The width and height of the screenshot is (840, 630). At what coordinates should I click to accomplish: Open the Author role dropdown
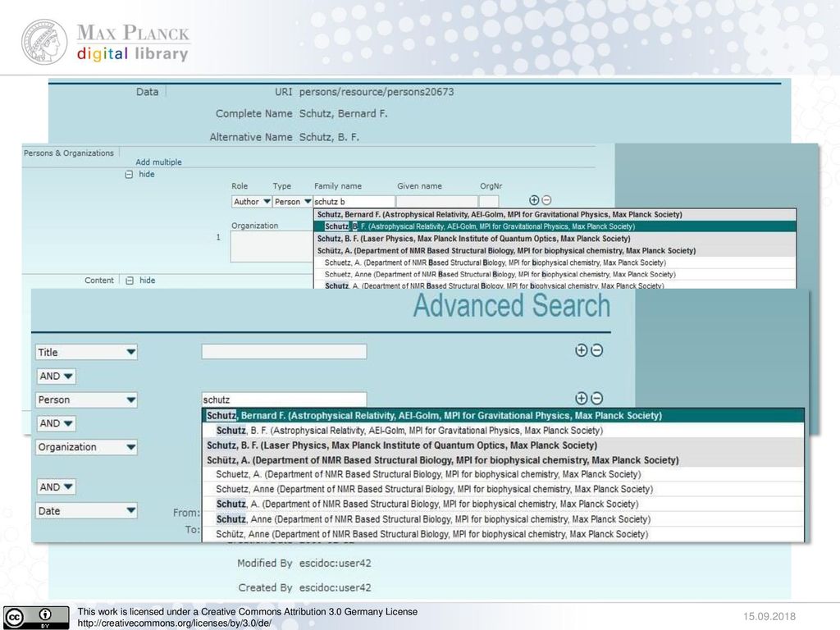(x=251, y=202)
